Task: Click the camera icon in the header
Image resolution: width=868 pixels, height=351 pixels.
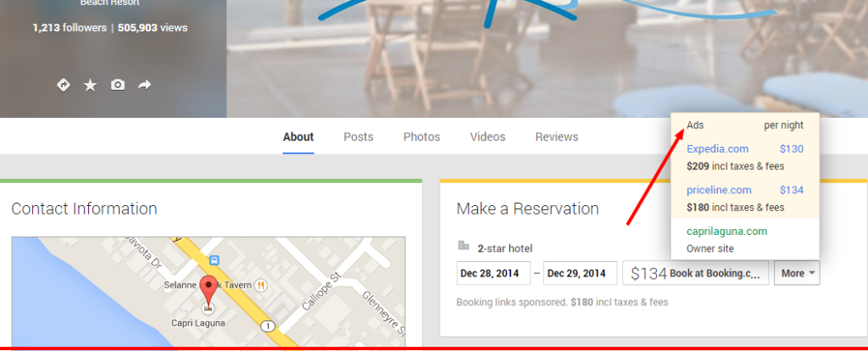Action: pyautogui.click(x=118, y=85)
